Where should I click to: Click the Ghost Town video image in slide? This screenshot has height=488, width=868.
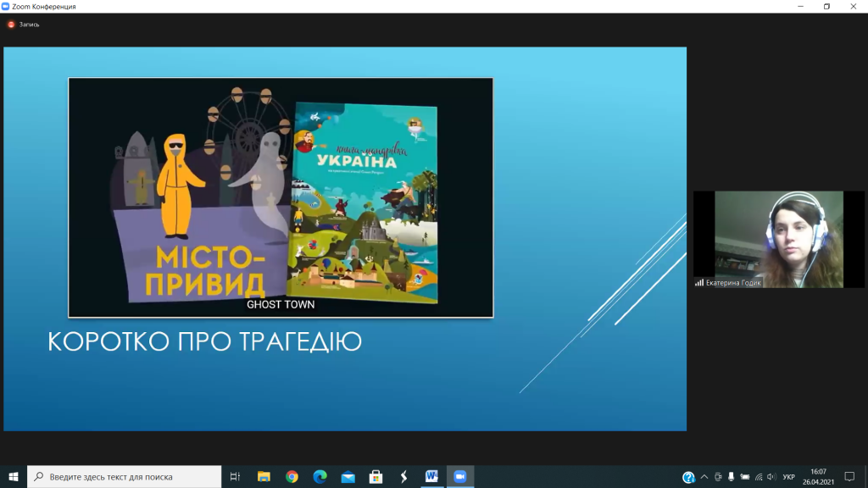tap(281, 197)
